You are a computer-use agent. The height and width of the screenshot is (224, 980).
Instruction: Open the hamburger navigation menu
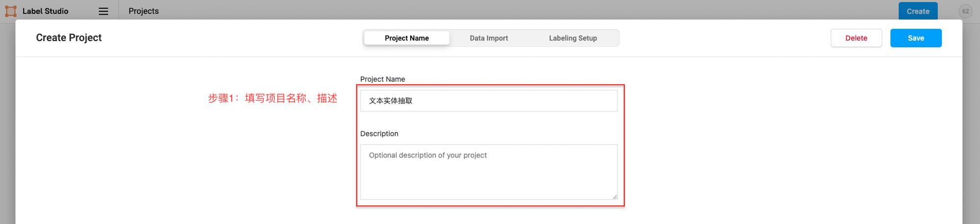point(103,11)
